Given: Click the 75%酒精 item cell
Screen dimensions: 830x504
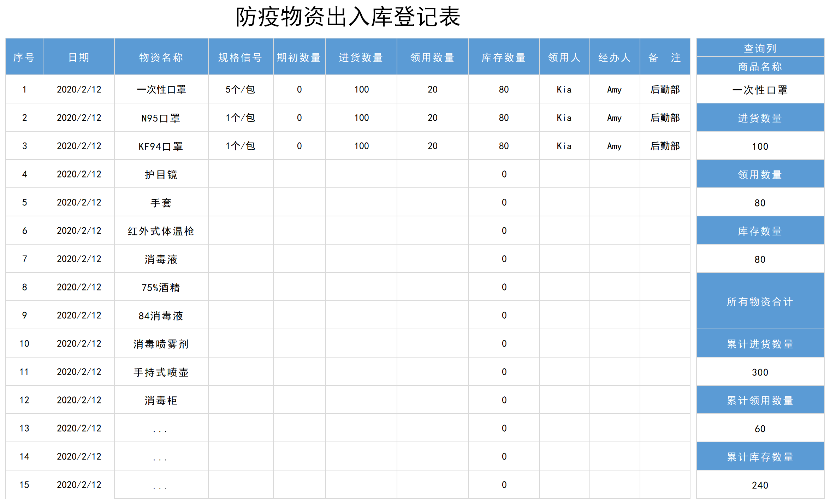Looking at the screenshot, I should (161, 287).
